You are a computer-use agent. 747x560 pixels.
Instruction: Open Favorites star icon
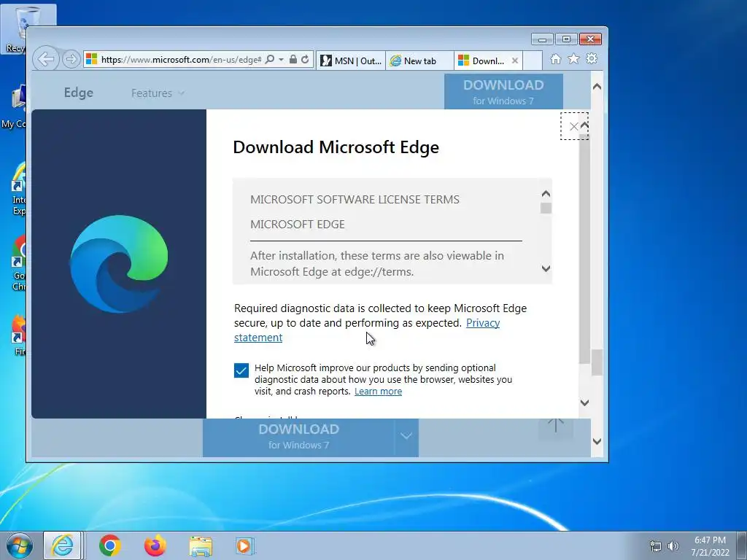click(573, 58)
